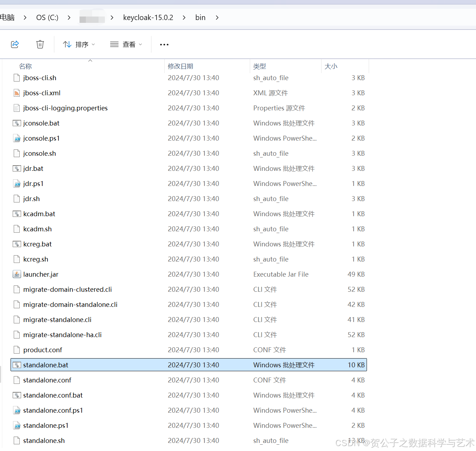This screenshot has width=476, height=451.
Task: Click the file name kcadm.sh
Action: click(x=38, y=229)
